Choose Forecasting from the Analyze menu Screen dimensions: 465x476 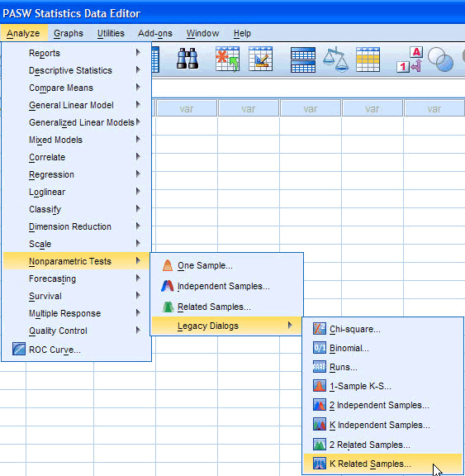[76, 278]
